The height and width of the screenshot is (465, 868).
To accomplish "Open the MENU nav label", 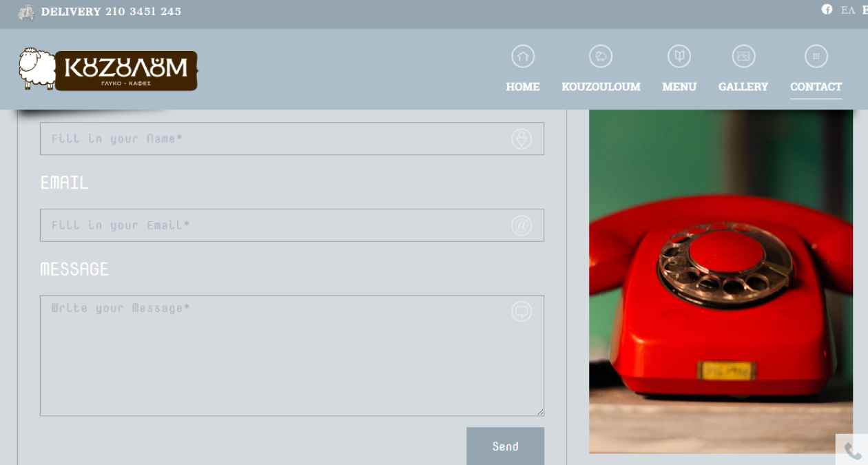I will pyautogui.click(x=679, y=87).
